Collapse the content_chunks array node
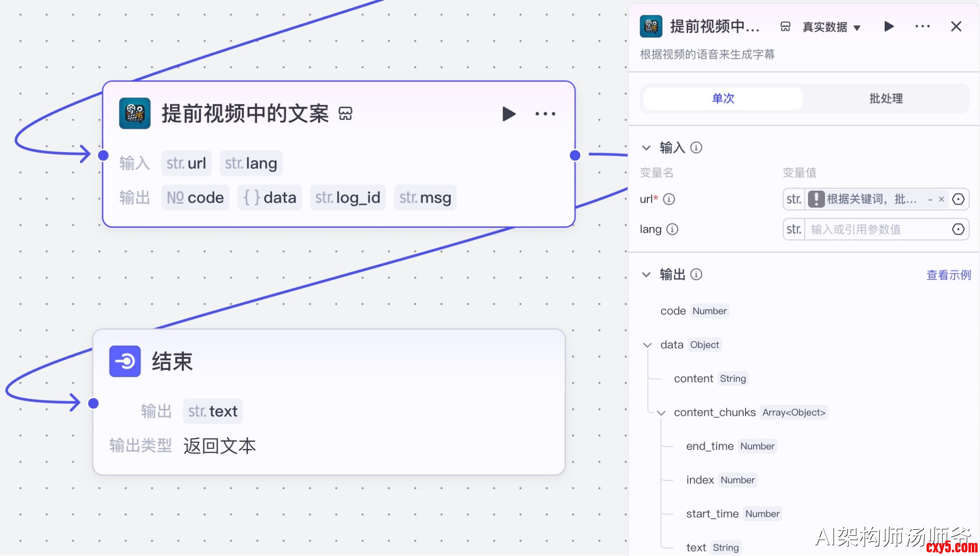 pyautogui.click(x=661, y=413)
